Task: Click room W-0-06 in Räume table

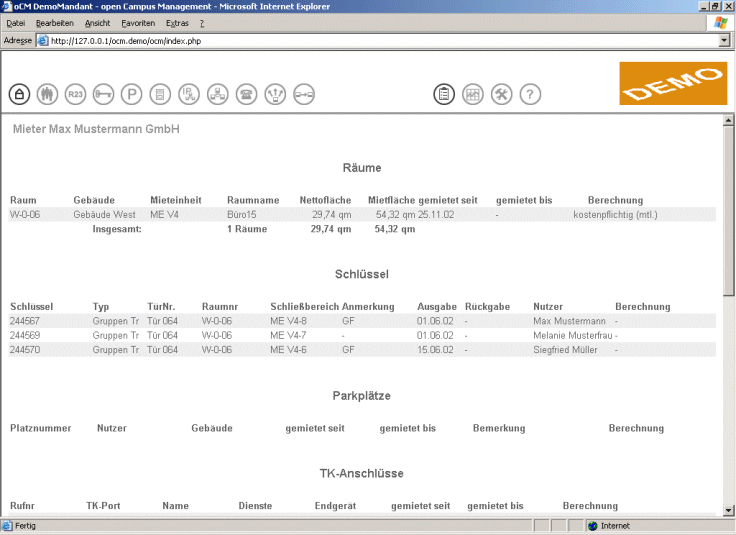Action: pos(24,214)
